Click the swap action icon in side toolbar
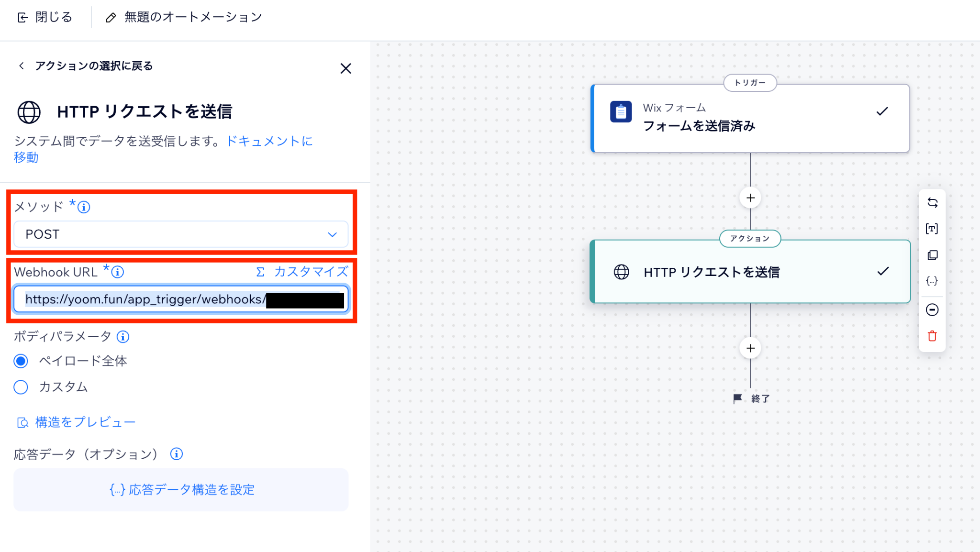The image size is (980, 552). tap(932, 202)
